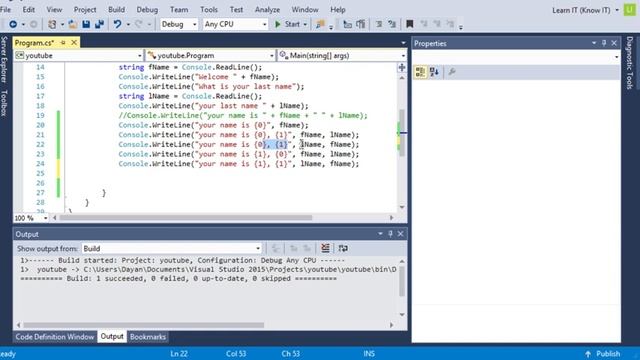
Task: Click the comment out selected lines icon
Action: 379,24
